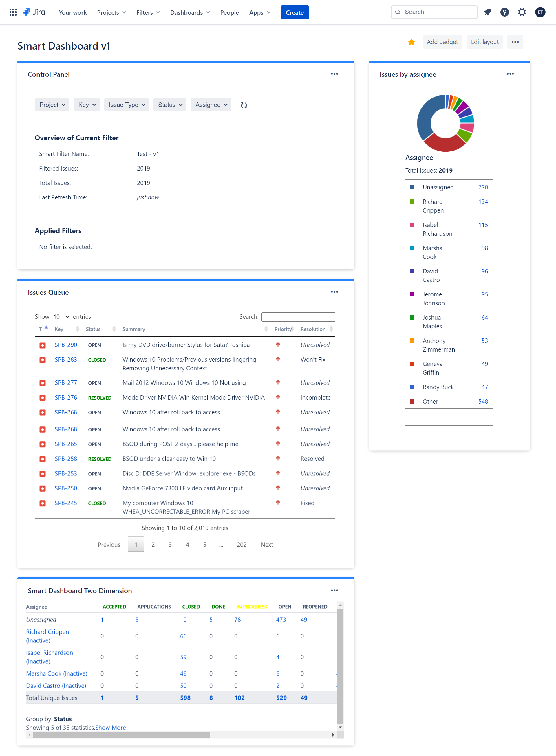Go to page 2 of Issues Queue

click(x=153, y=544)
